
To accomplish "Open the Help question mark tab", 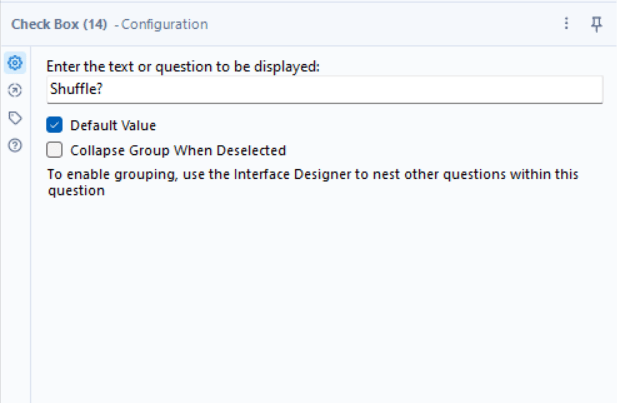I will coord(15,145).
